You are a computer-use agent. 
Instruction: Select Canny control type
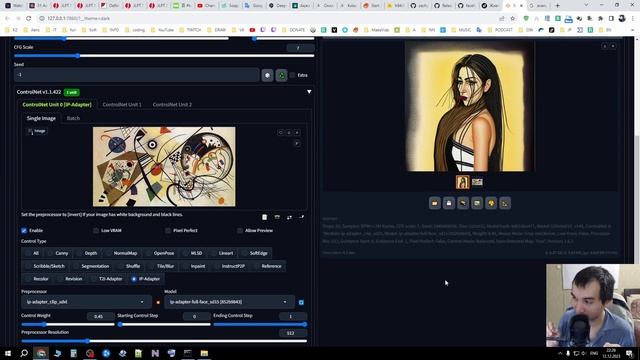click(58, 253)
